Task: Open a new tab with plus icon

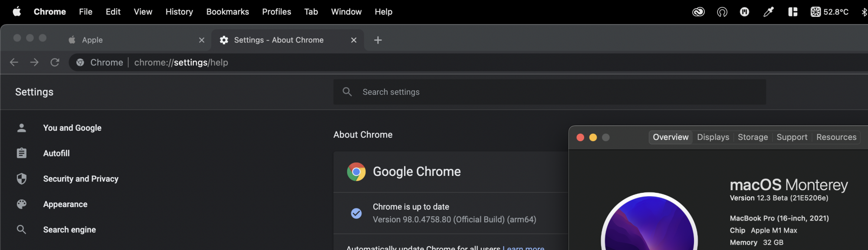Action: coord(378,40)
